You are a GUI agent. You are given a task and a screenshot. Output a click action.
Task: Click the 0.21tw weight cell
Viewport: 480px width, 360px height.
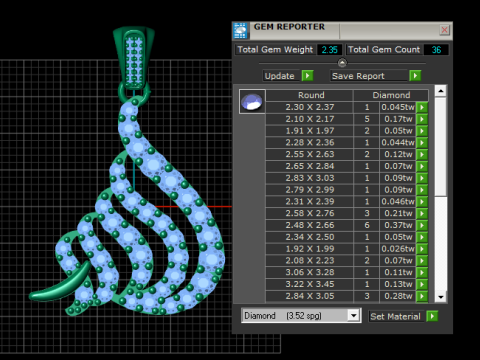click(398, 213)
